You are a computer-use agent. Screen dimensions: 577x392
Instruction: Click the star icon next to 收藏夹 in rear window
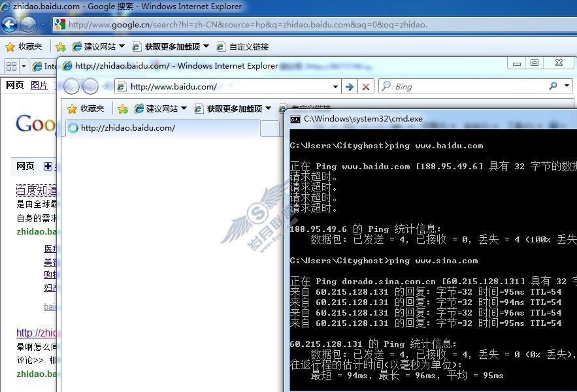coord(10,47)
